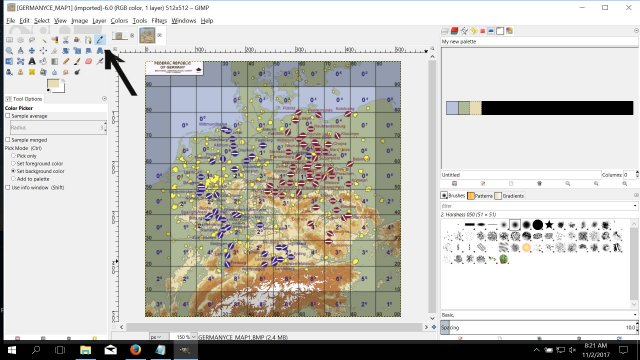Expand the Basic brush tag dropdown
The width and height of the screenshot is (640, 360).
point(635,315)
